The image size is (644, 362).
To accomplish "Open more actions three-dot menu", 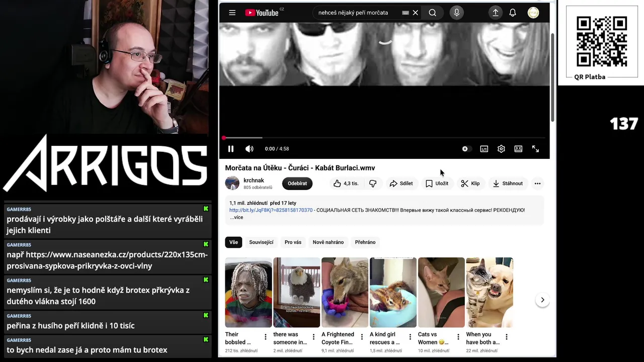I will 537,184.
